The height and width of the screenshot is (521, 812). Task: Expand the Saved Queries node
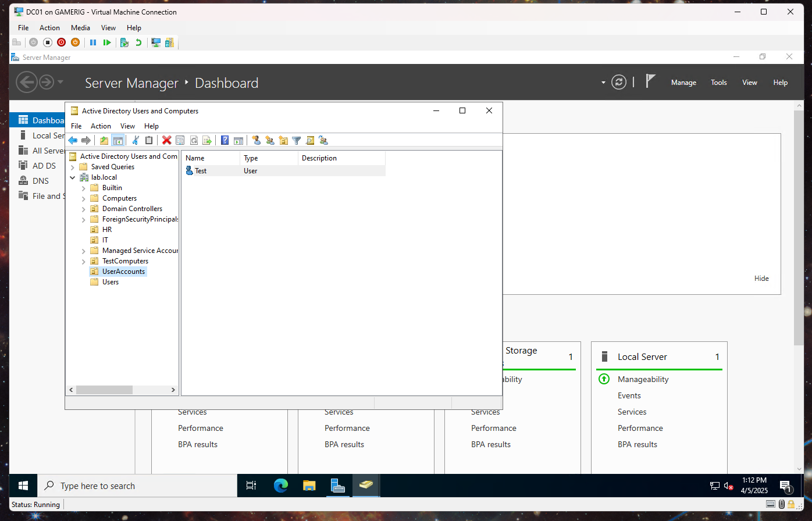pyautogui.click(x=72, y=167)
